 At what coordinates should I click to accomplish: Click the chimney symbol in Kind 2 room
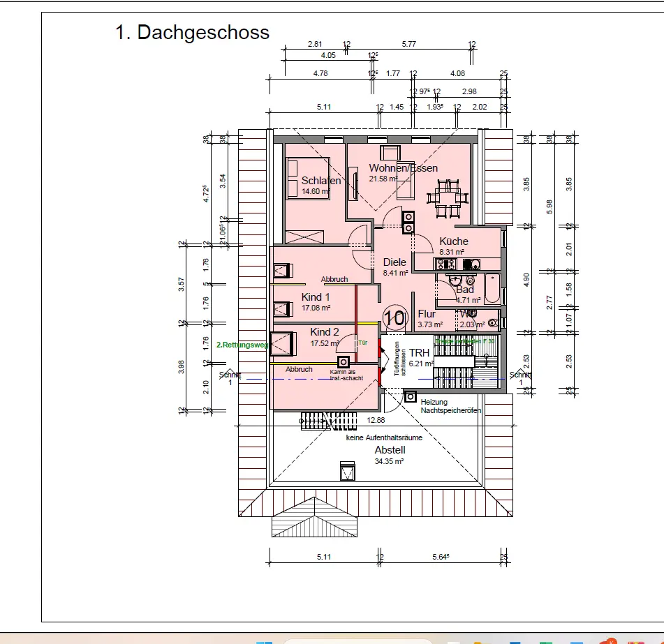(x=343, y=361)
